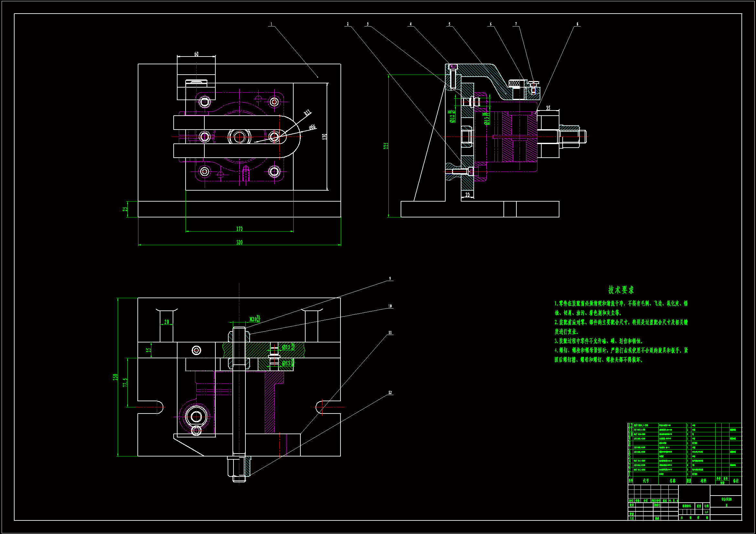Click the 材料 column header in parts list
This screenshot has height=534, width=756.
[x=703, y=481]
